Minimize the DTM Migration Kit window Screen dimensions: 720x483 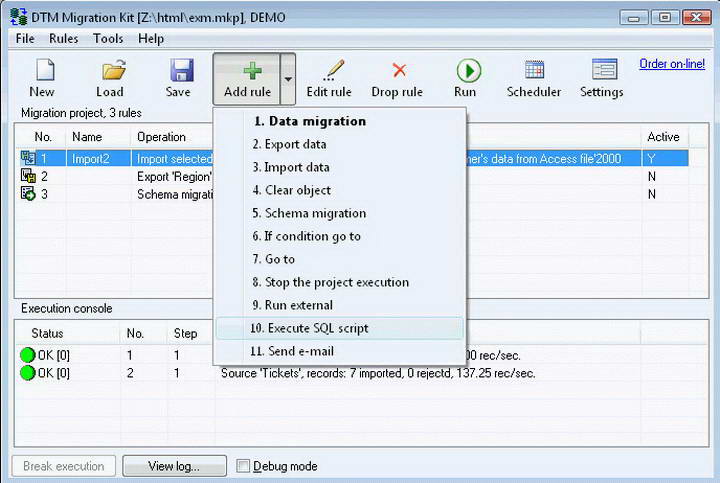(634, 17)
